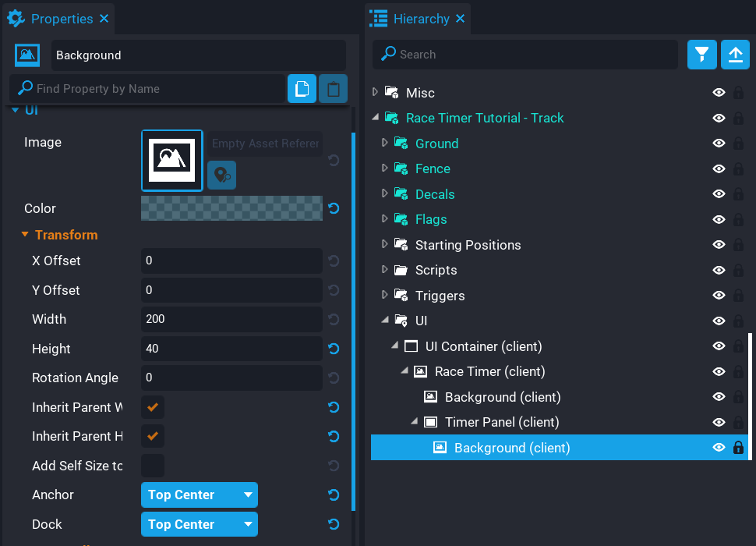The image size is (756, 546).
Task: Click the filter icon beside the Hierarchy search bar
Action: tap(701, 55)
